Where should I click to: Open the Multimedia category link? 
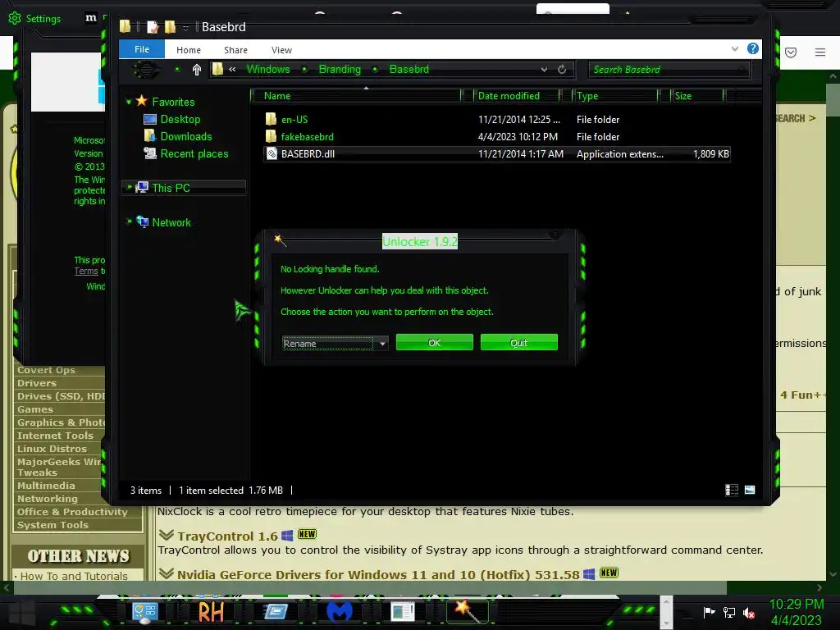[46, 486]
